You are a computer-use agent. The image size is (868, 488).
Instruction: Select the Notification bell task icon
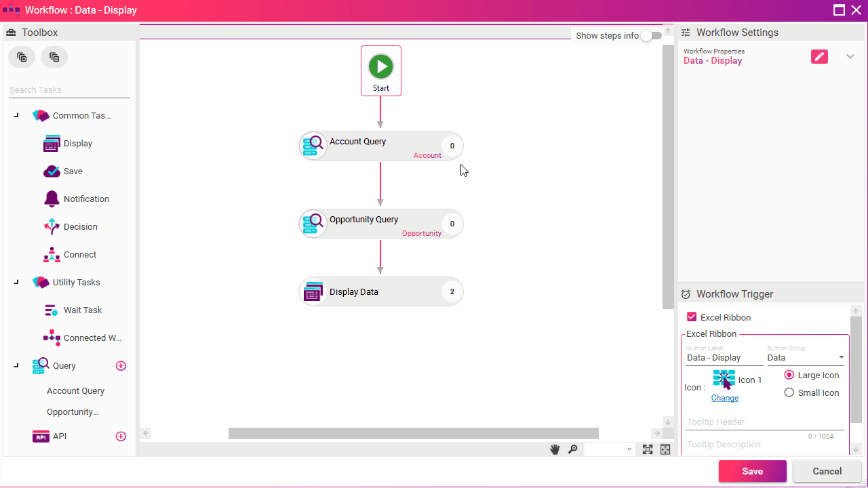52,199
